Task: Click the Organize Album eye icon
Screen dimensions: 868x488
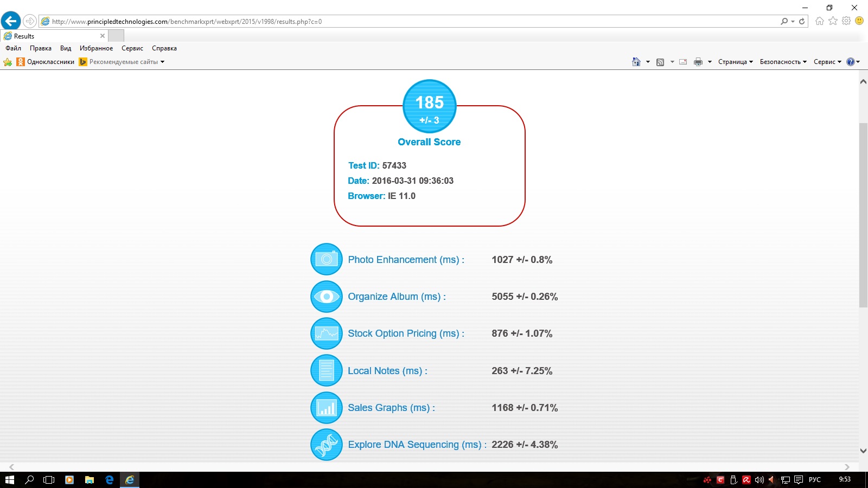Action: [x=327, y=297]
